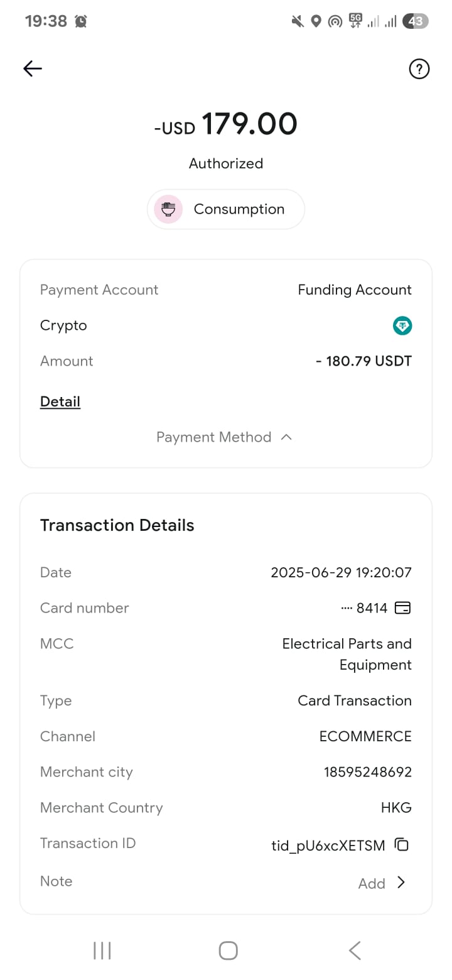Tap the Funding Account value

[355, 290]
